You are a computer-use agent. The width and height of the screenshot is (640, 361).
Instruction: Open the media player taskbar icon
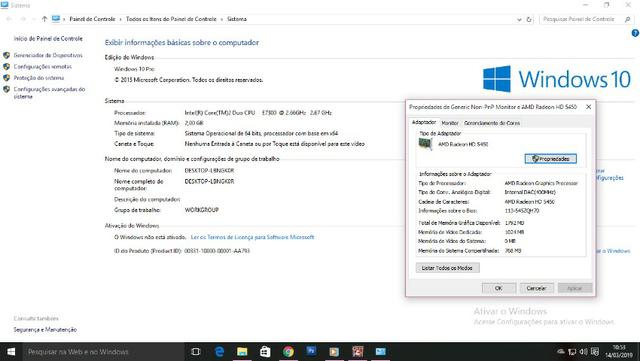(x=334, y=352)
